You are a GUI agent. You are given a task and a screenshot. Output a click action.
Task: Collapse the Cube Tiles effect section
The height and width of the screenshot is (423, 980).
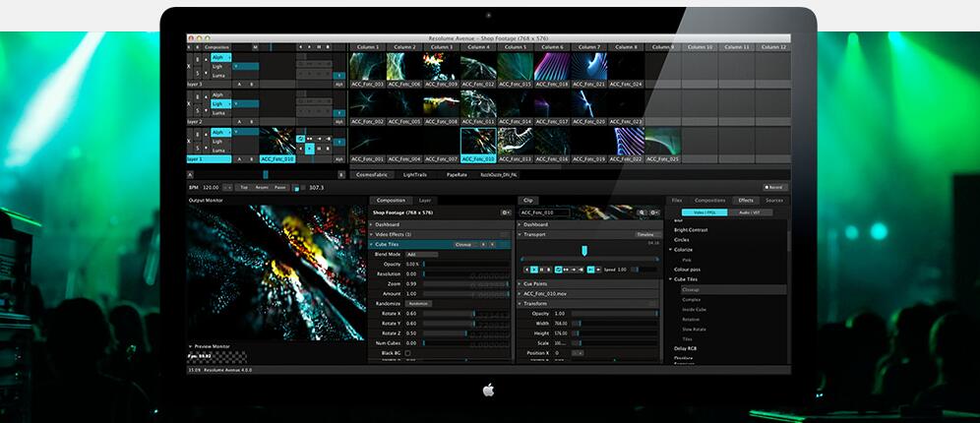371,244
